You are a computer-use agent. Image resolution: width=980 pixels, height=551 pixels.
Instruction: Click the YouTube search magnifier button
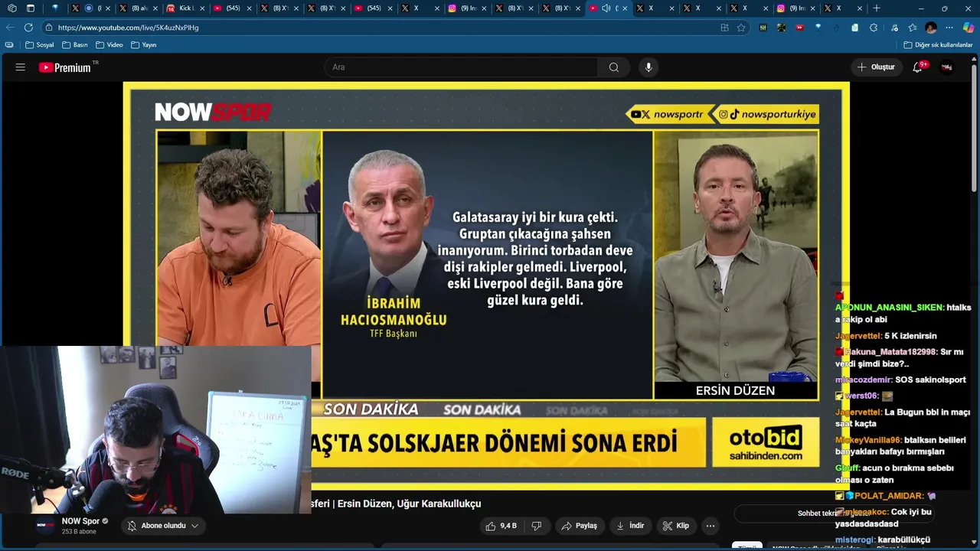coord(614,67)
